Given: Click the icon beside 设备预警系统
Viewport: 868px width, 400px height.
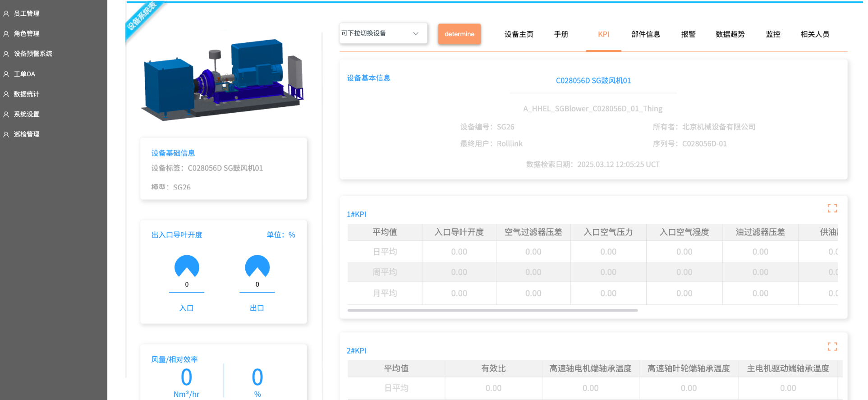Looking at the screenshot, I should click(6, 54).
